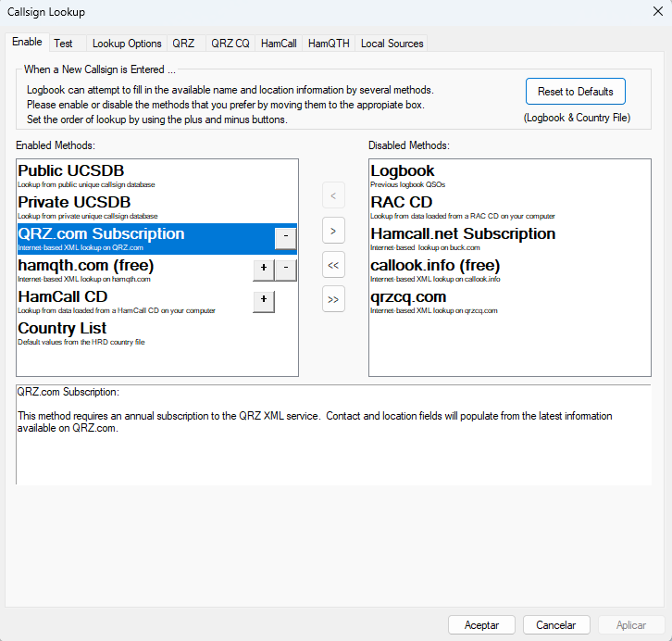Select Country List in Enabled Methods
This screenshot has width=672, height=641.
point(156,333)
